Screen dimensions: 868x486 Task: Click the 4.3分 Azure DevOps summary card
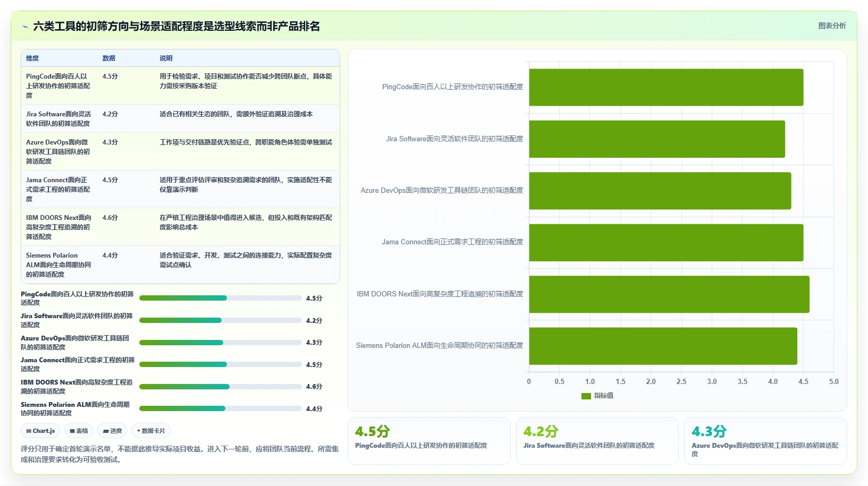[x=765, y=441]
